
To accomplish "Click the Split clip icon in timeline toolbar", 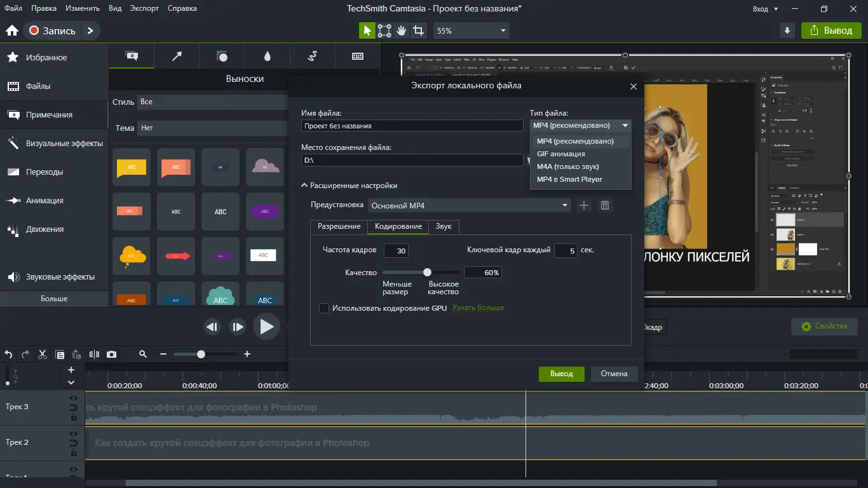I will click(94, 355).
